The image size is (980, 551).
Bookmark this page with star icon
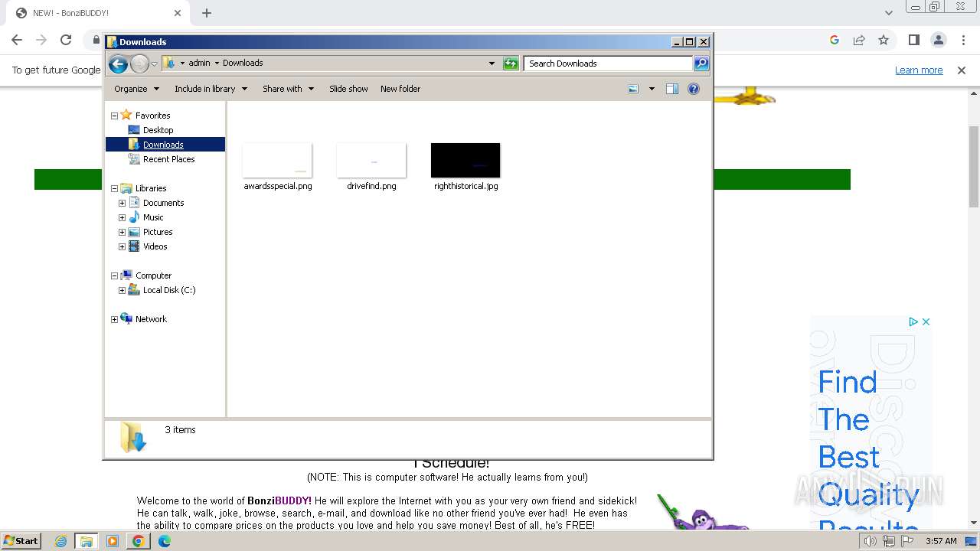pos(884,40)
